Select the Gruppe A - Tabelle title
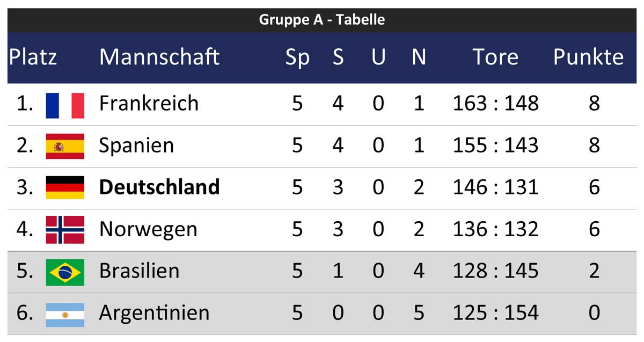The width and height of the screenshot is (644, 342). [x=321, y=20]
